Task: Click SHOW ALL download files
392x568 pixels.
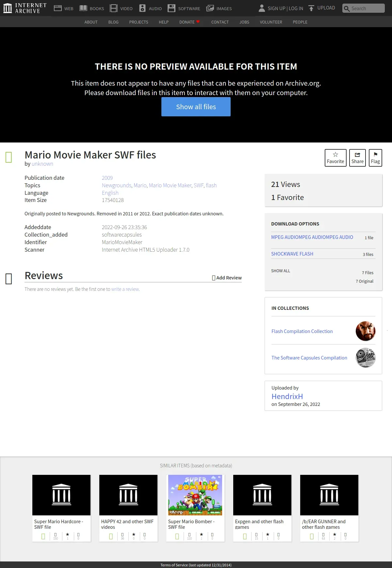Action: 281,271
